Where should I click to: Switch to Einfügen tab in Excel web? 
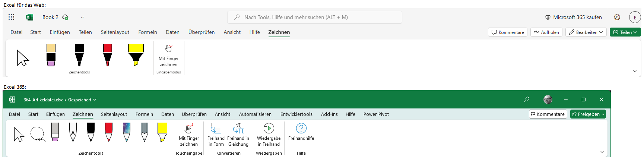pos(60,32)
